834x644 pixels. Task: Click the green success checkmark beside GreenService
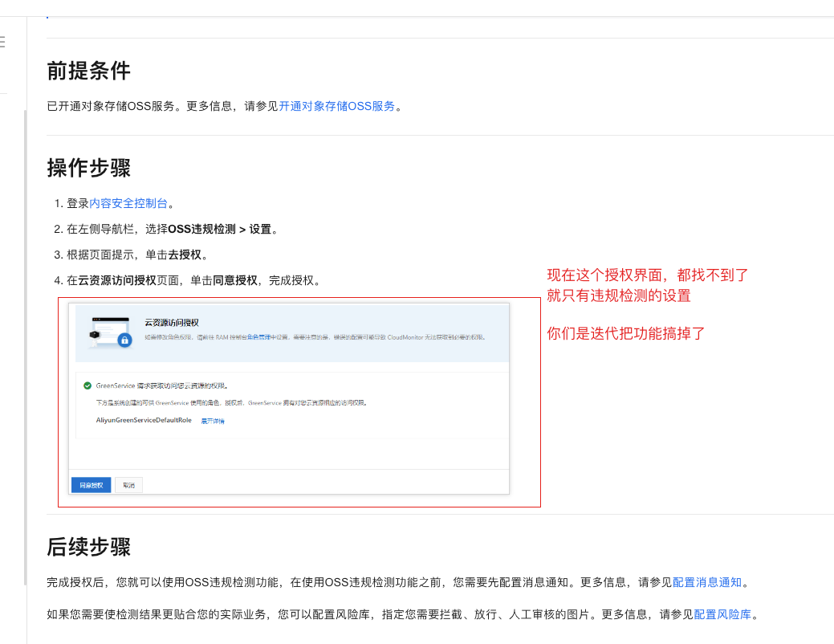point(87,384)
